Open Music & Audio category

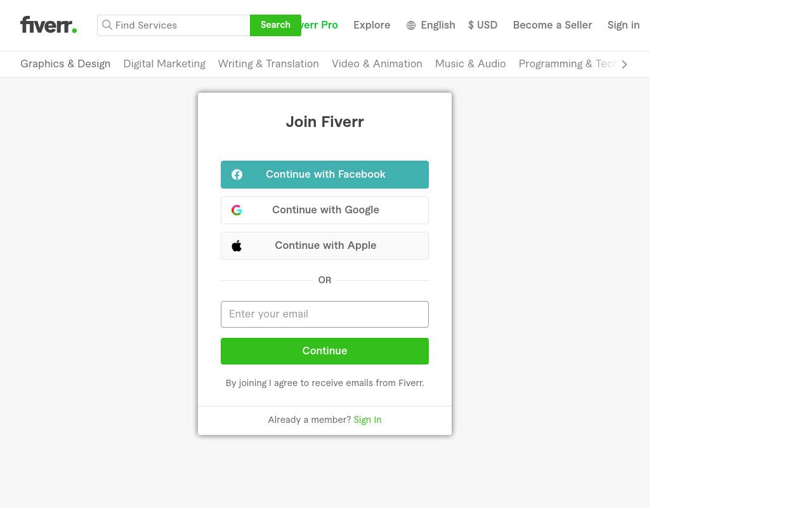(x=471, y=64)
